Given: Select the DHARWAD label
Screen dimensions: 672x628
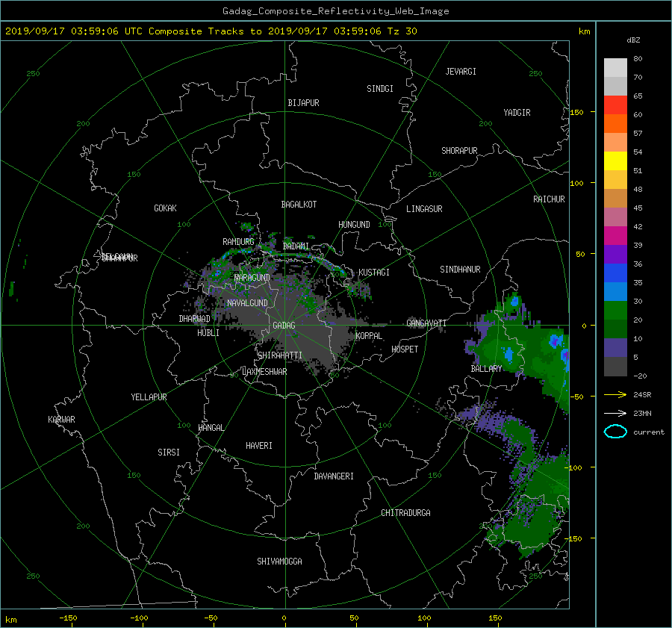Looking at the screenshot, I should 194,319.
